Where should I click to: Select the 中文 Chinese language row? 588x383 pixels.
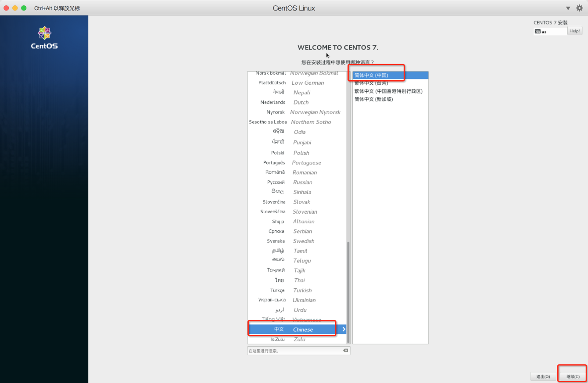click(x=297, y=329)
